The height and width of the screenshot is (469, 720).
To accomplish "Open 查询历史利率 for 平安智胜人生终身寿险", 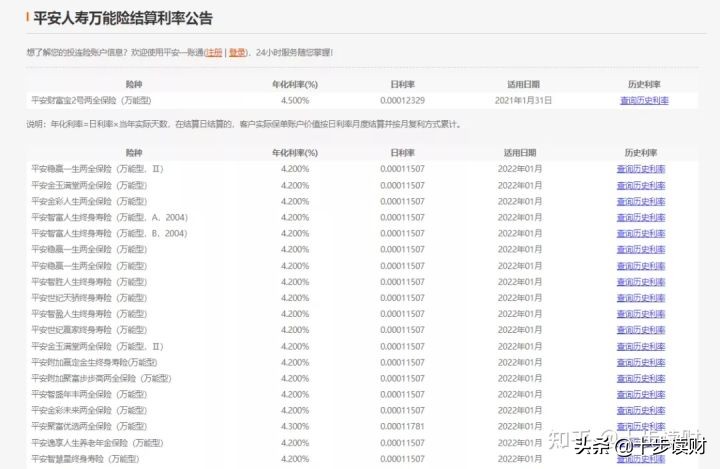I will (x=641, y=282).
